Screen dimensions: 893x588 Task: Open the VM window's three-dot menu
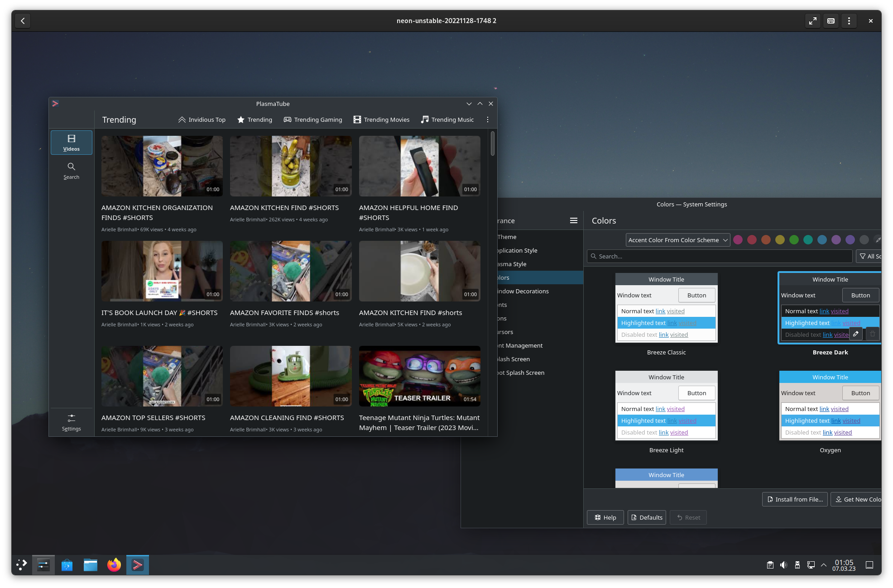[x=849, y=21]
